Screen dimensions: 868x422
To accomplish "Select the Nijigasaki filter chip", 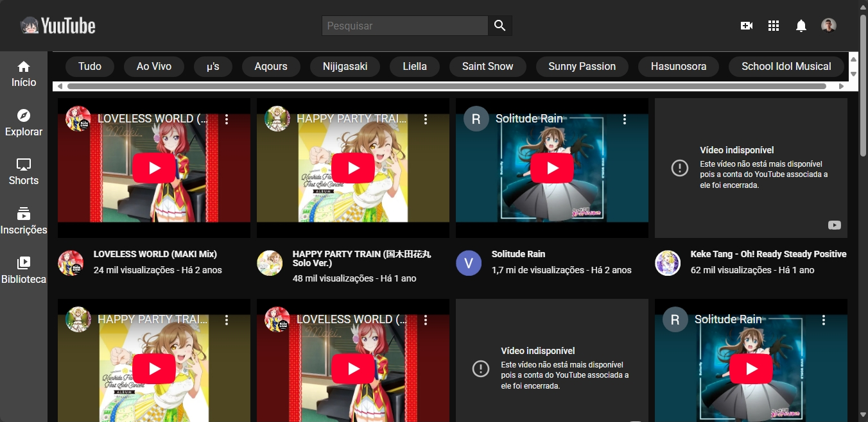I will (345, 67).
